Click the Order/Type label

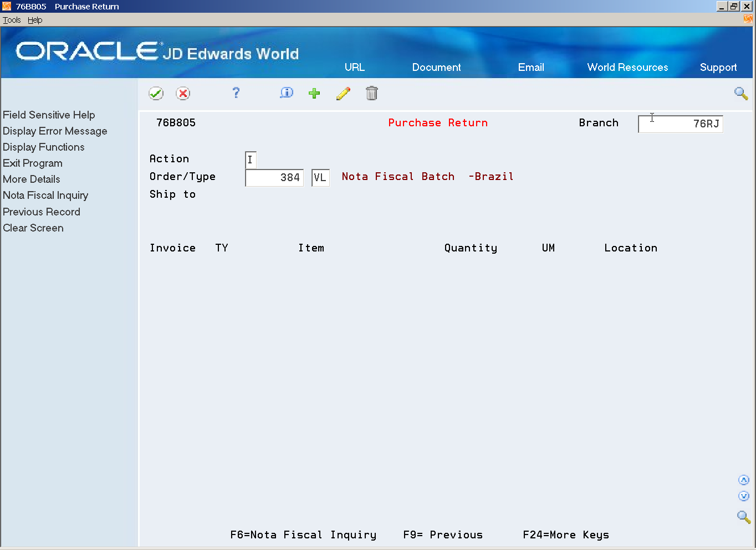click(182, 177)
